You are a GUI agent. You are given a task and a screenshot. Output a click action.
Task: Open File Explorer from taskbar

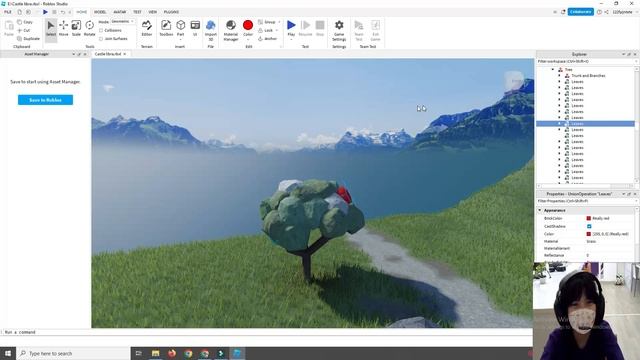(156, 353)
